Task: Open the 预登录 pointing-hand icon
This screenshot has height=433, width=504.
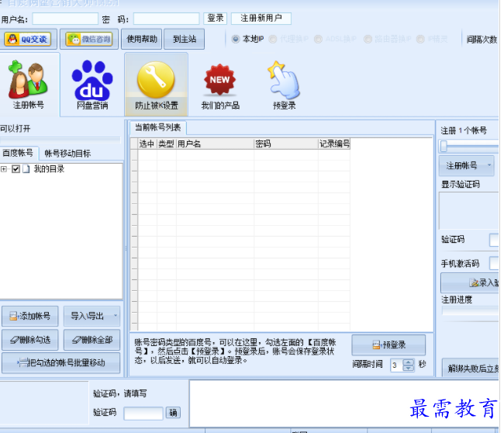Action: click(284, 86)
